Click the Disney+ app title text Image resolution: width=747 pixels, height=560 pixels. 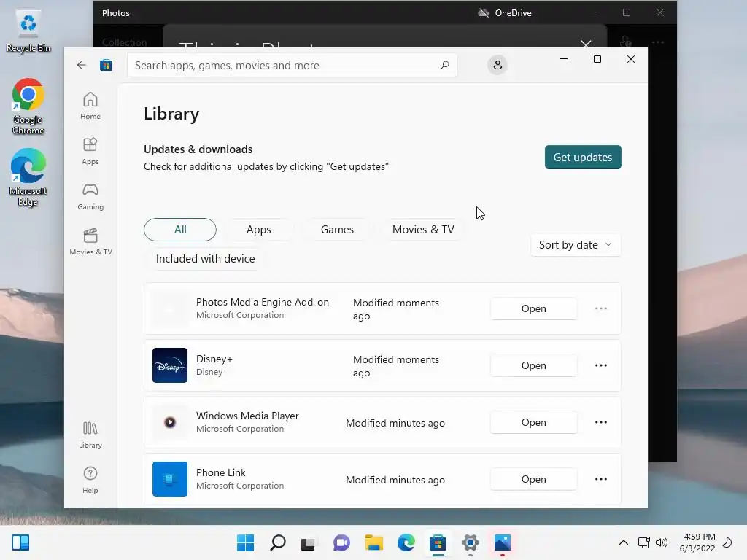[214, 359]
